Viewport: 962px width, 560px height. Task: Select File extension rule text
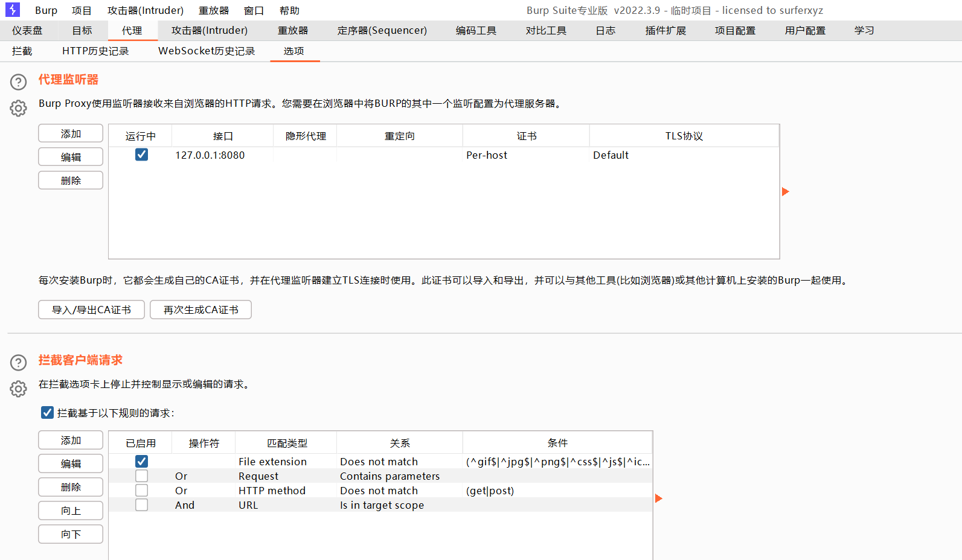272,462
